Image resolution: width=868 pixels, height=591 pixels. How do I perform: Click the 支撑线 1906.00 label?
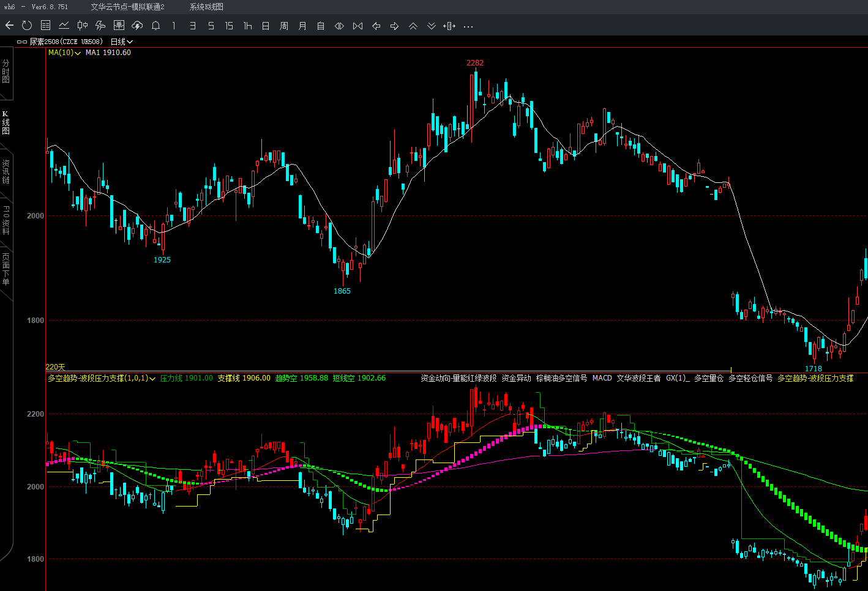pos(244,378)
